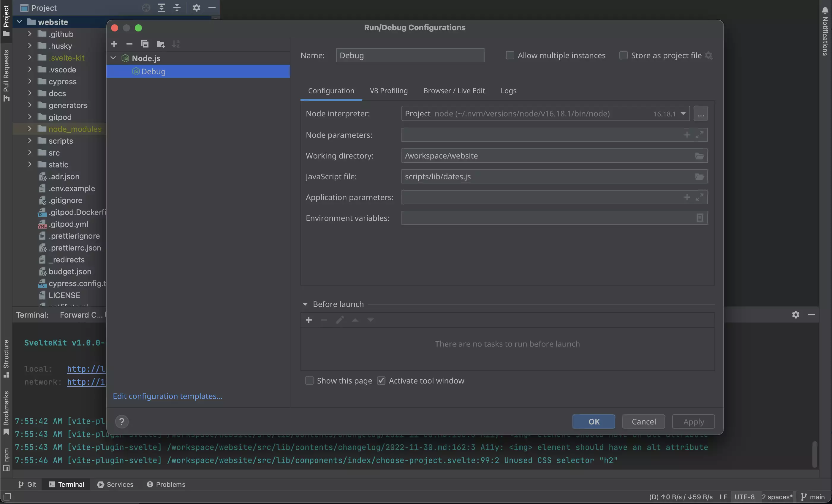Hide the Terminal tool window
Image resolution: width=832 pixels, height=504 pixels.
(811, 315)
